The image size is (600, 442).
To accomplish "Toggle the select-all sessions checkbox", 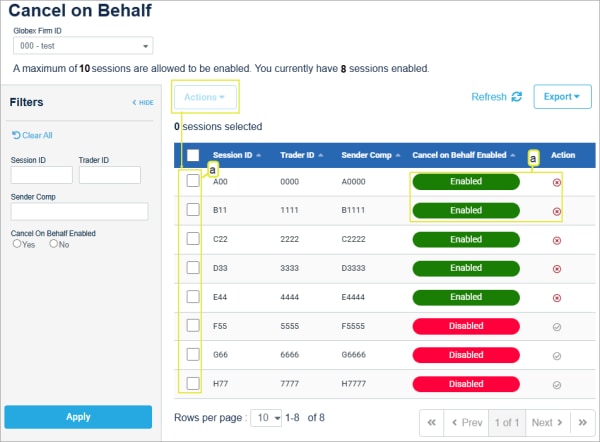I will [x=194, y=155].
